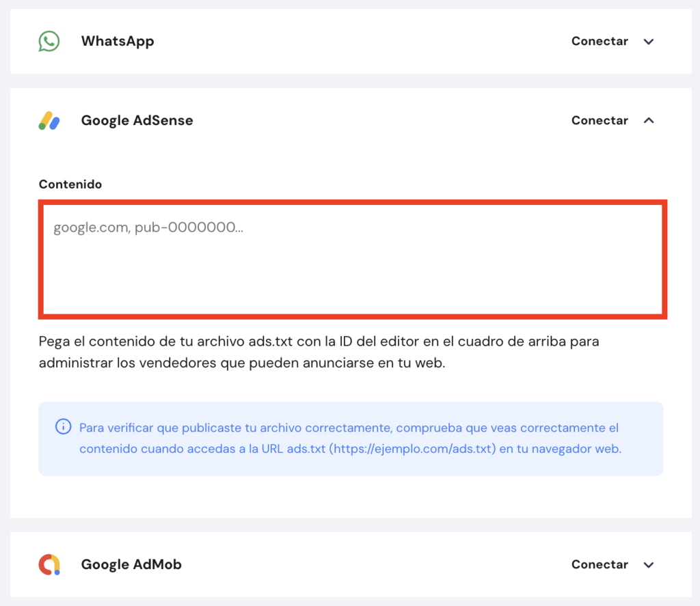Select the Contenido field label
700x606 pixels.
tap(70, 184)
